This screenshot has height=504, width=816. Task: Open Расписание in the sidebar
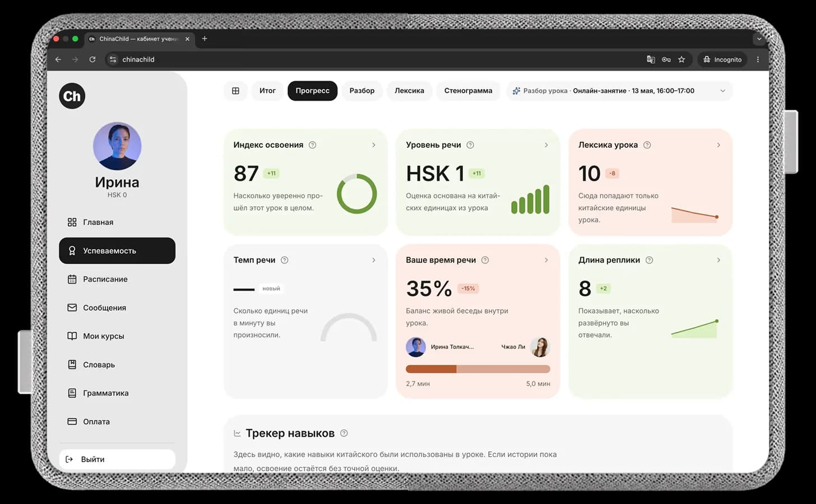point(117,279)
